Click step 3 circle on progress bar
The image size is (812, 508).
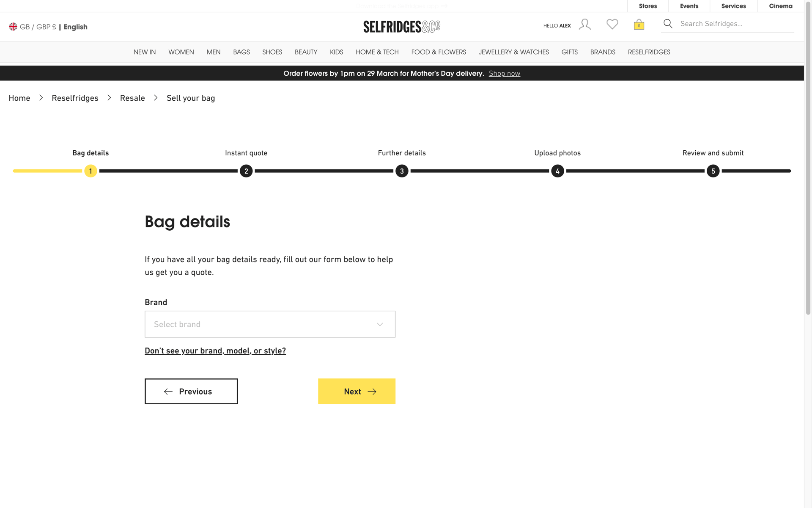pyautogui.click(x=402, y=171)
